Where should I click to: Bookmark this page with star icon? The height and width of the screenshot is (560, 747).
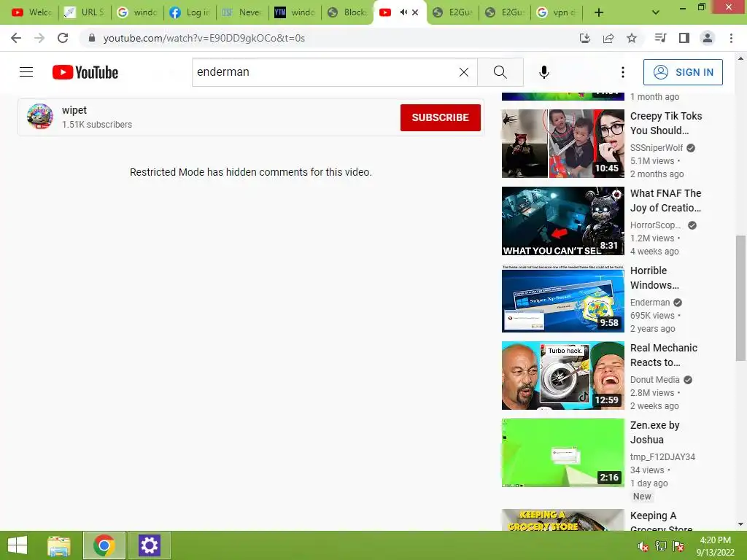(x=632, y=38)
